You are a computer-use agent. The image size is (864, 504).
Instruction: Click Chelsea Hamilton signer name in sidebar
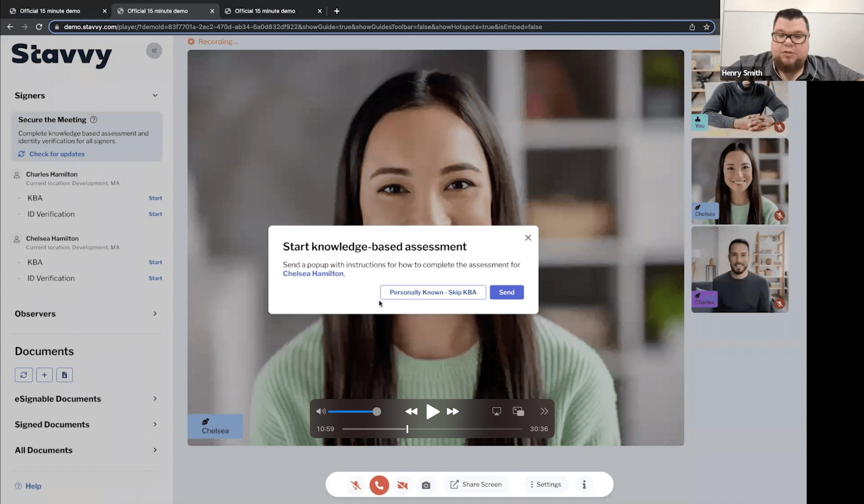tap(52, 238)
